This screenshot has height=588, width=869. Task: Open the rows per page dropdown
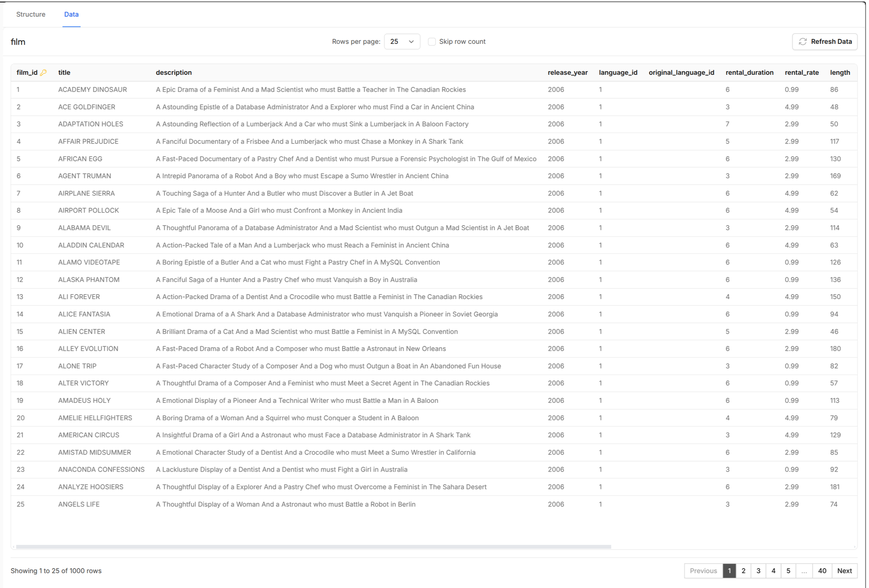[401, 41]
